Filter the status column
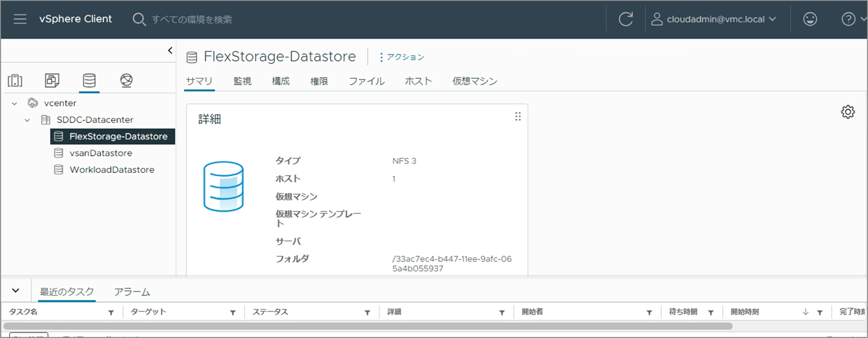This screenshot has width=868, height=338. (367, 313)
